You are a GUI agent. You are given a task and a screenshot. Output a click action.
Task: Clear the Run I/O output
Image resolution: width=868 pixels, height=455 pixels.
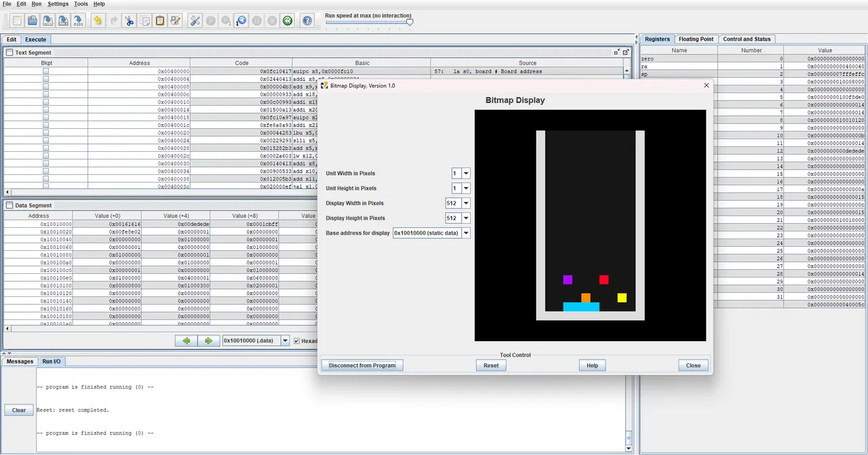tap(19, 410)
